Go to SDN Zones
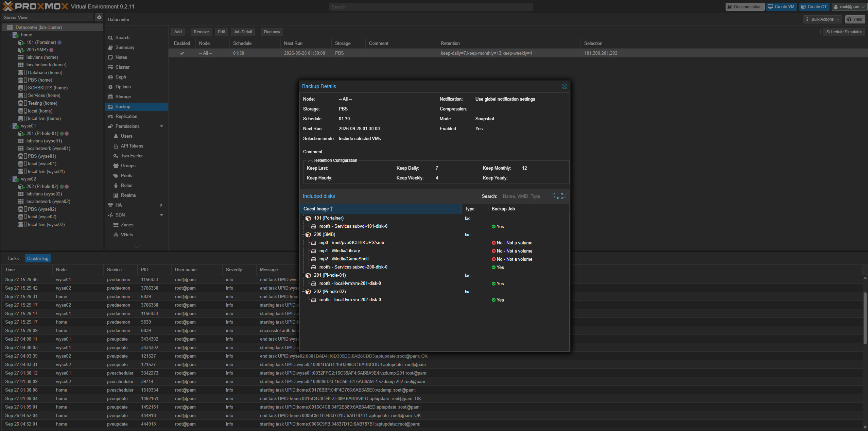The image size is (868, 431). point(127,225)
